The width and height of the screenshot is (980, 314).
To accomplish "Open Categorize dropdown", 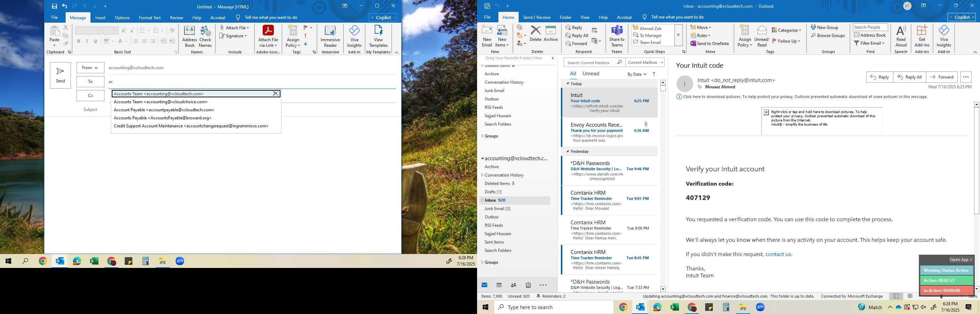I will coord(787,30).
